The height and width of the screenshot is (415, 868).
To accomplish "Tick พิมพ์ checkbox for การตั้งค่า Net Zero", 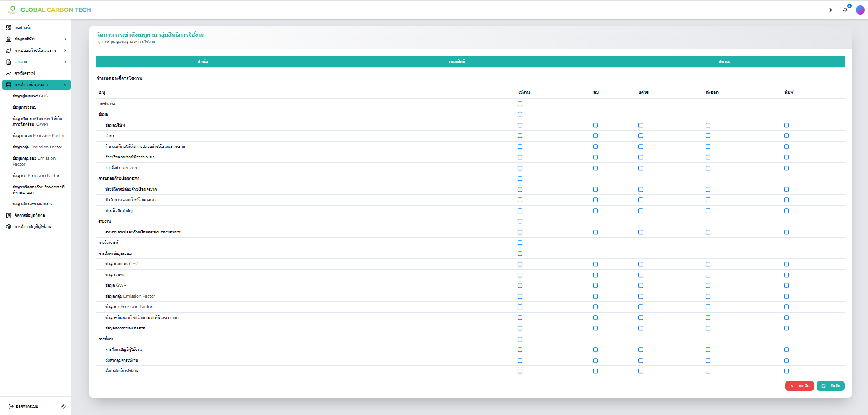I will tap(786, 168).
